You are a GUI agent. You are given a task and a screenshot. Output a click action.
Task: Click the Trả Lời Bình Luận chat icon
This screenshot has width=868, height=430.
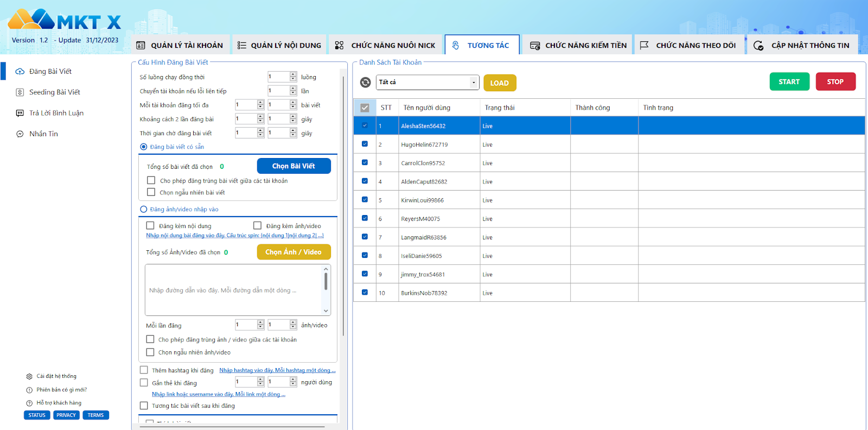pos(20,113)
